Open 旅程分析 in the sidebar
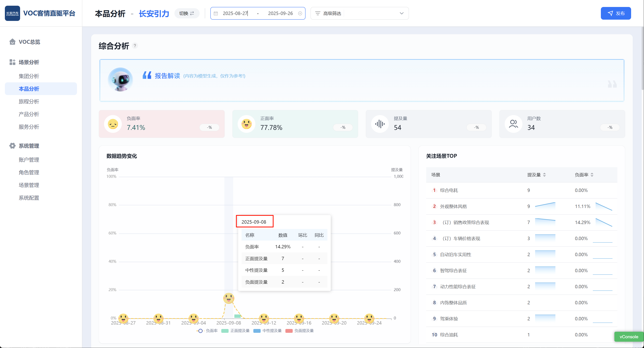The image size is (644, 348). point(29,101)
